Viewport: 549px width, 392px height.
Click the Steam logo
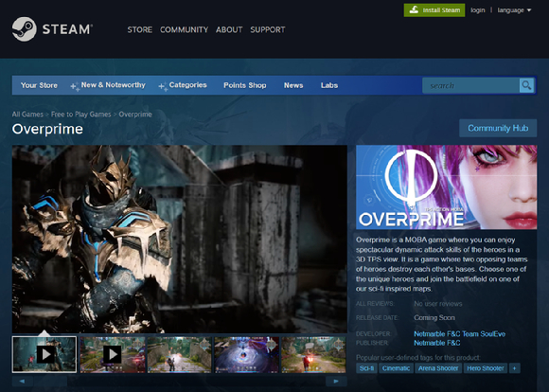pyautogui.click(x=52, y=29)
